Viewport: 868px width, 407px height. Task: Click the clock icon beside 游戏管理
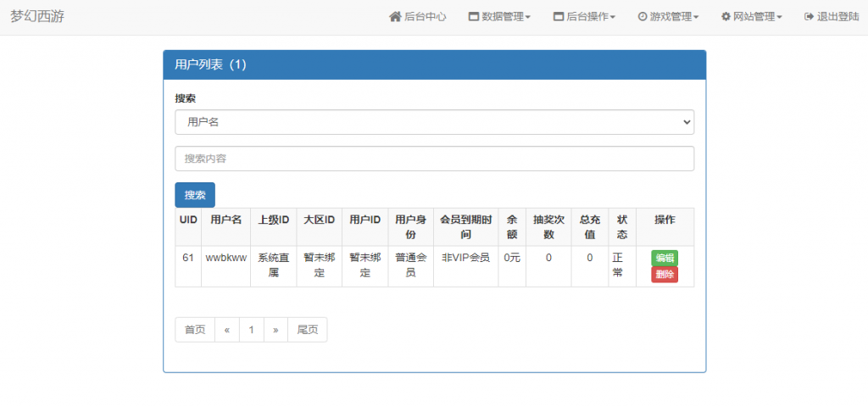643,17
